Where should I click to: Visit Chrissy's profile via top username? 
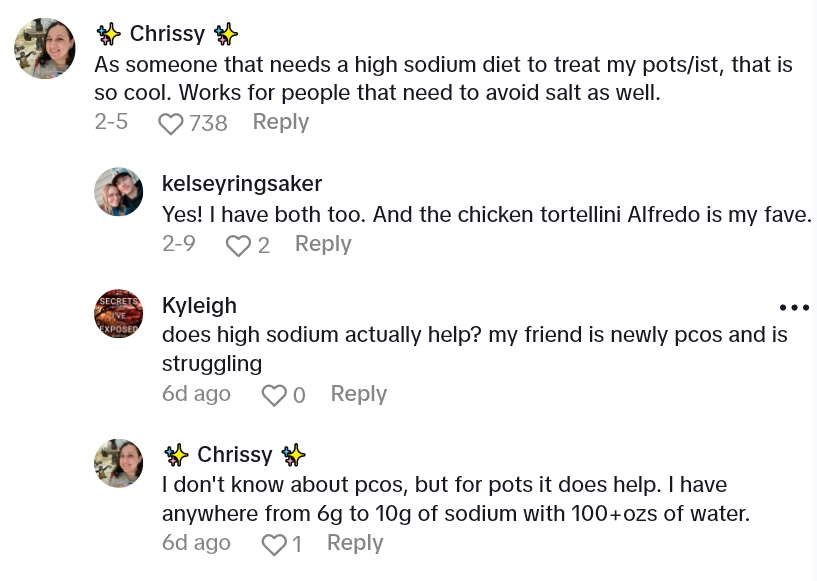pyautogui.click(x=167, y=34)
